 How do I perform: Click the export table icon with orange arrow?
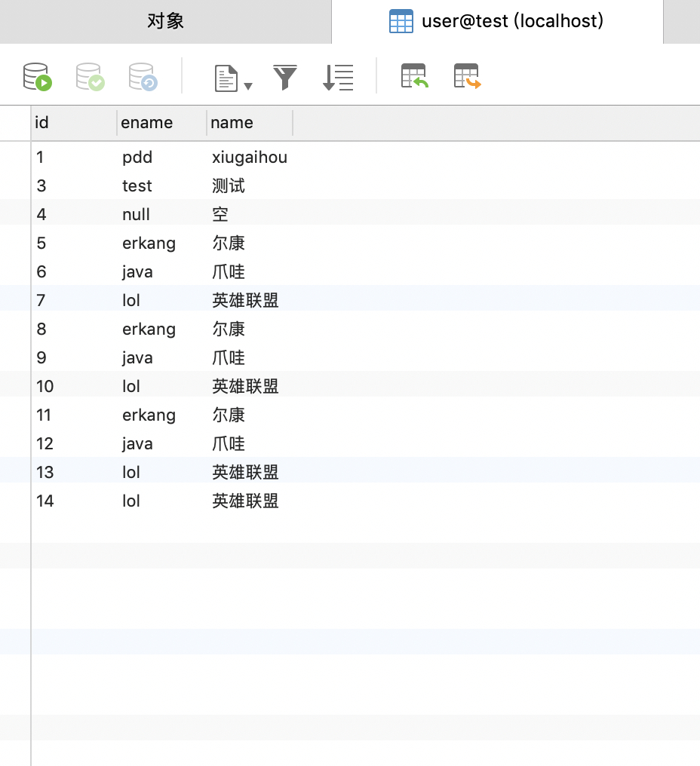(x=468, y=76)
